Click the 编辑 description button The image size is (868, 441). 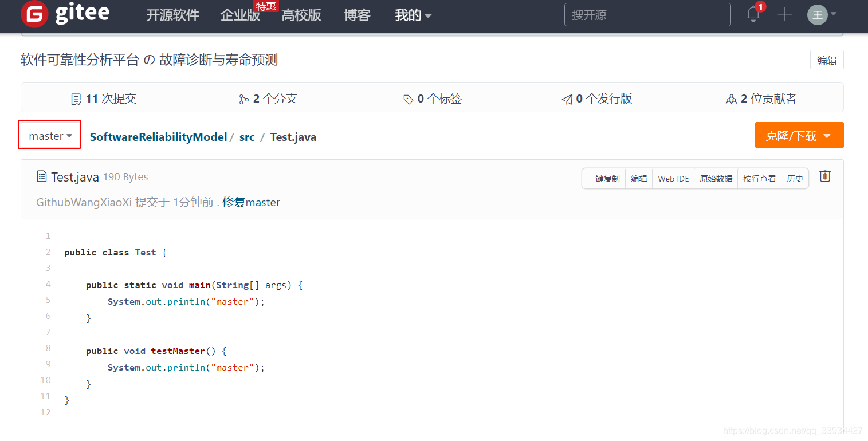(x=827, y=60)
